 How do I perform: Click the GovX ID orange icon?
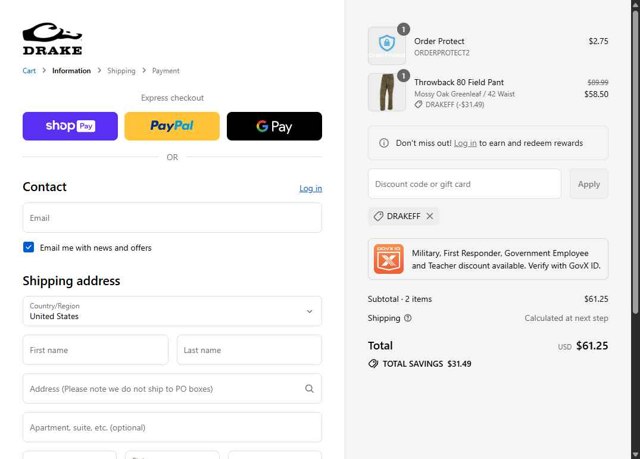pyautogui.click(x=389, y=259)
